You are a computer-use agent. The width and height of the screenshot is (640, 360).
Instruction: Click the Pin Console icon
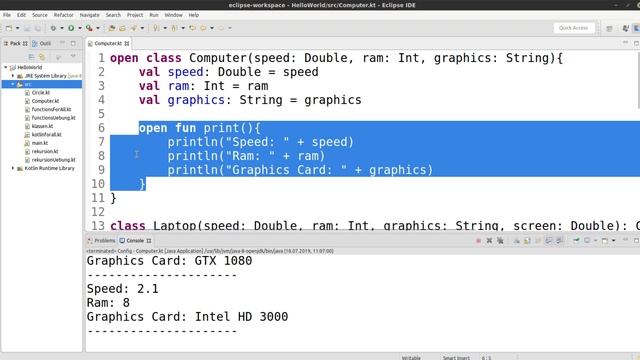point(576,241)
